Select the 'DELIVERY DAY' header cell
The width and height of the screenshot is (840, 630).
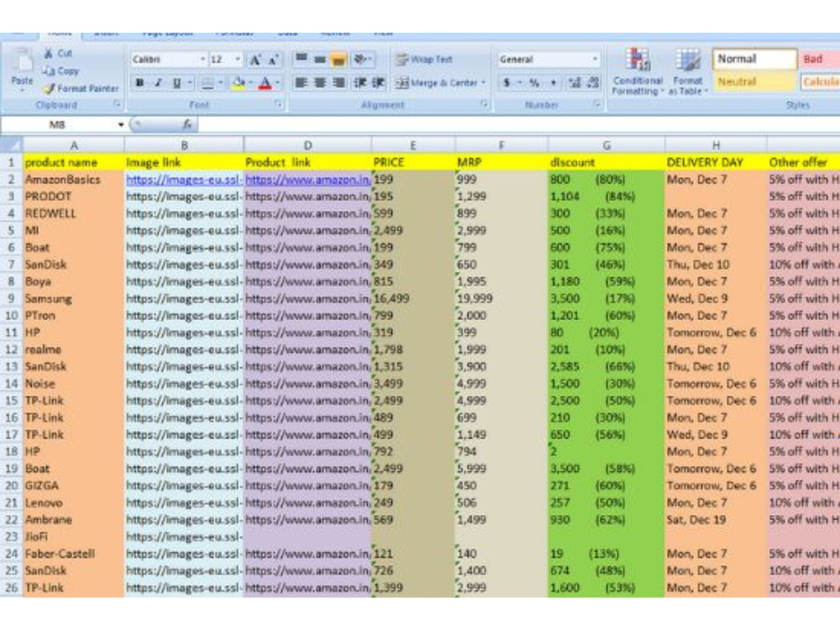717,162
